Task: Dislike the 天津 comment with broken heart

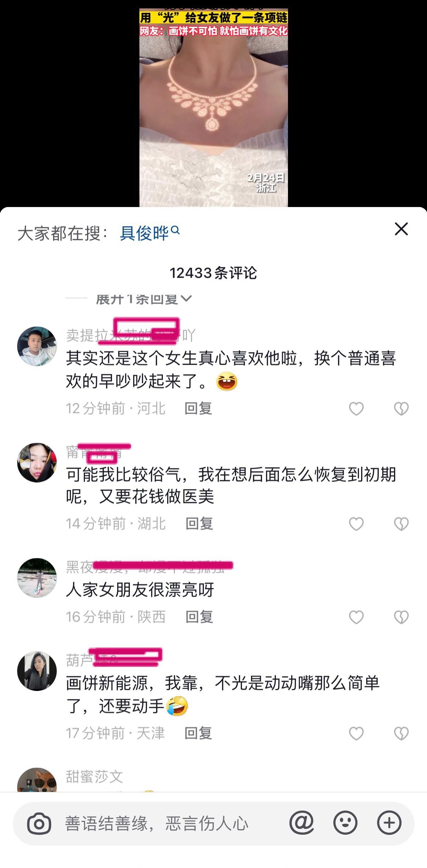Action: click(x=401, y=733)
